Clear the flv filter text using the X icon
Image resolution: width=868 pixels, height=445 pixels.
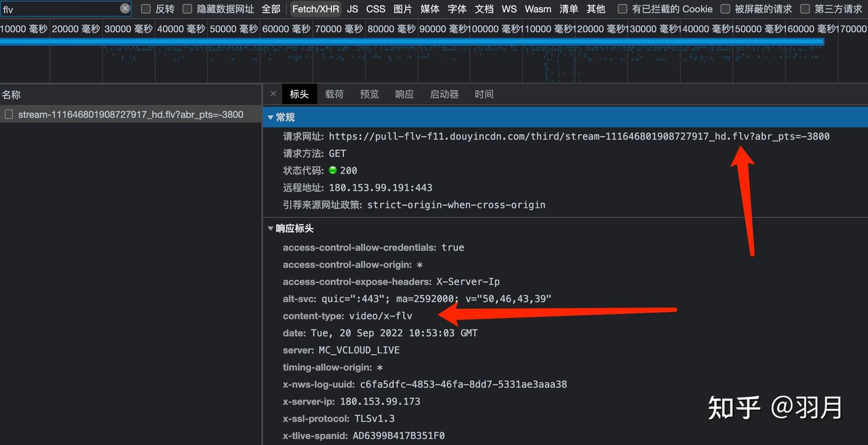point(125,8)
